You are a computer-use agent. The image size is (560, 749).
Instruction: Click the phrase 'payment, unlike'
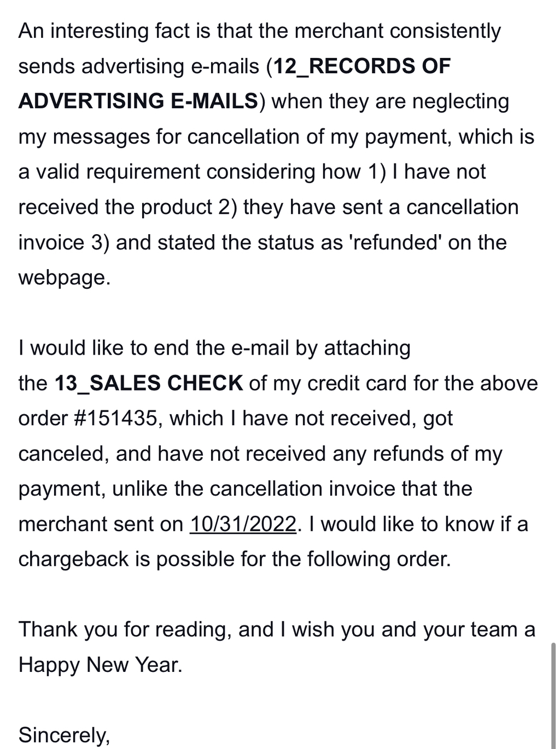[x=93, y=489]
